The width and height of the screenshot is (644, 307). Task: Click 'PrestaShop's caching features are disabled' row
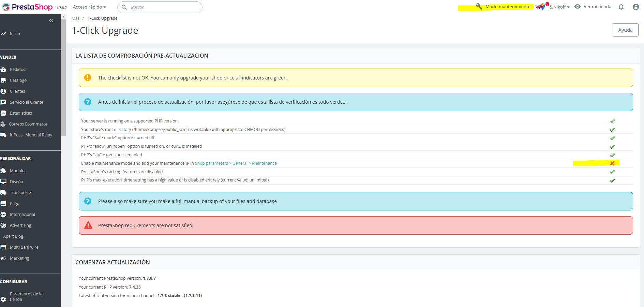pyautogui.click(x=356, y=172)
